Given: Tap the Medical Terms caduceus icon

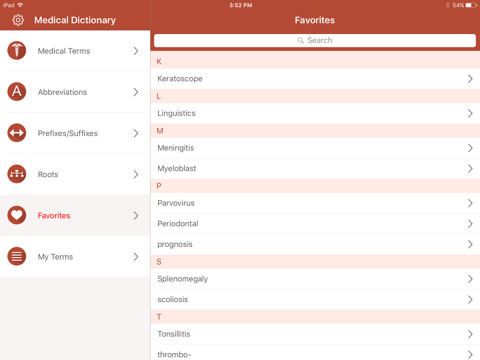Looking at the screenshot, I should (x=17, y=51).
